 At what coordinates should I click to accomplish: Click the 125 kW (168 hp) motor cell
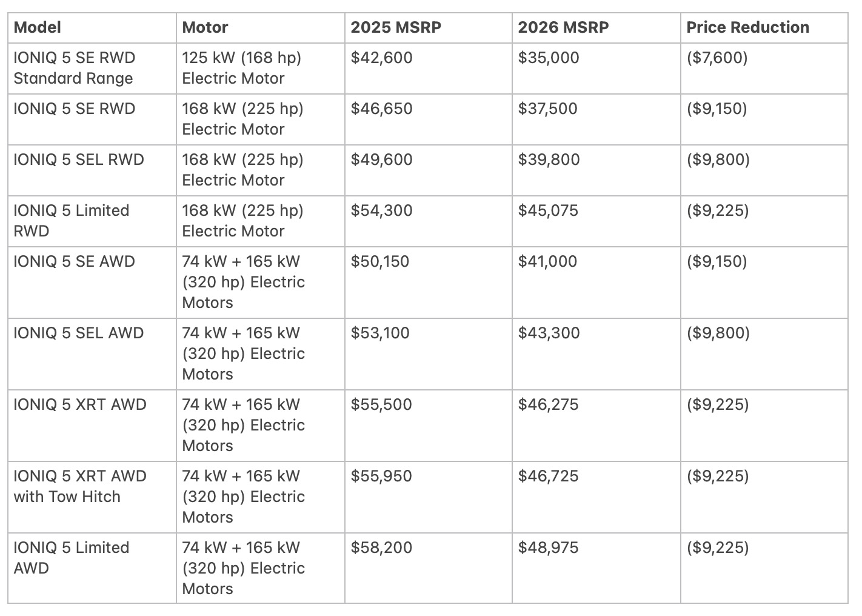[242, 68]
